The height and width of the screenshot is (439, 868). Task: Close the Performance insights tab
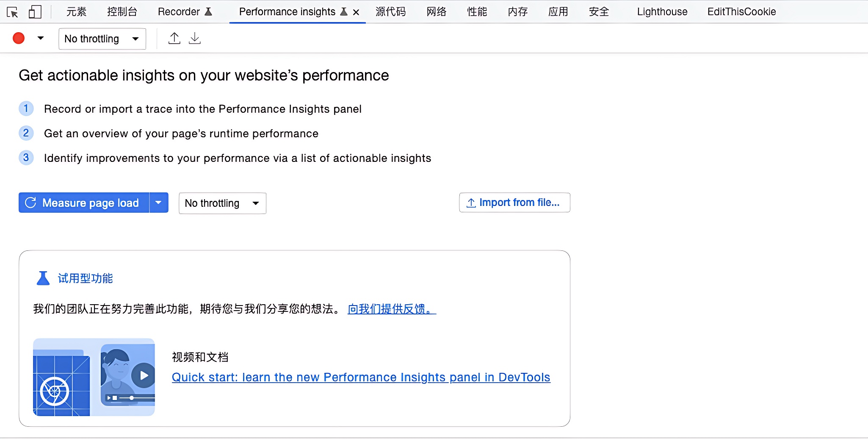point(356,12)
